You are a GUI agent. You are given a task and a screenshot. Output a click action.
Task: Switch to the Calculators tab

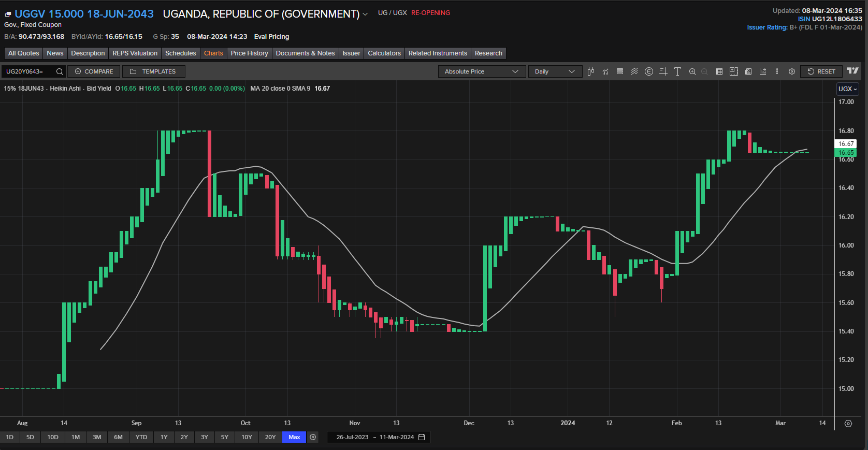384,53
